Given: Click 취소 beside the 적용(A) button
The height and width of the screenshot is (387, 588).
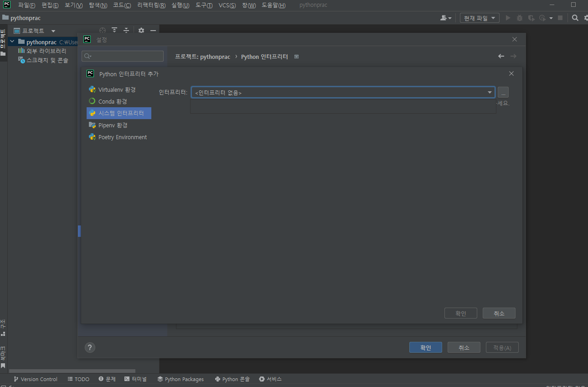Looking at the screenshot, I should click(464, 347).
